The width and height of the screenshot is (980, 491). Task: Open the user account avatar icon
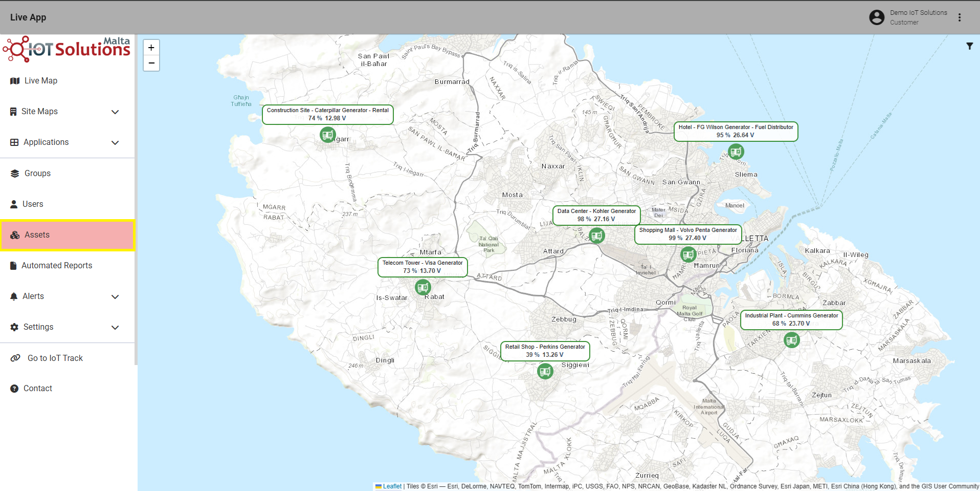click(877, 17)
